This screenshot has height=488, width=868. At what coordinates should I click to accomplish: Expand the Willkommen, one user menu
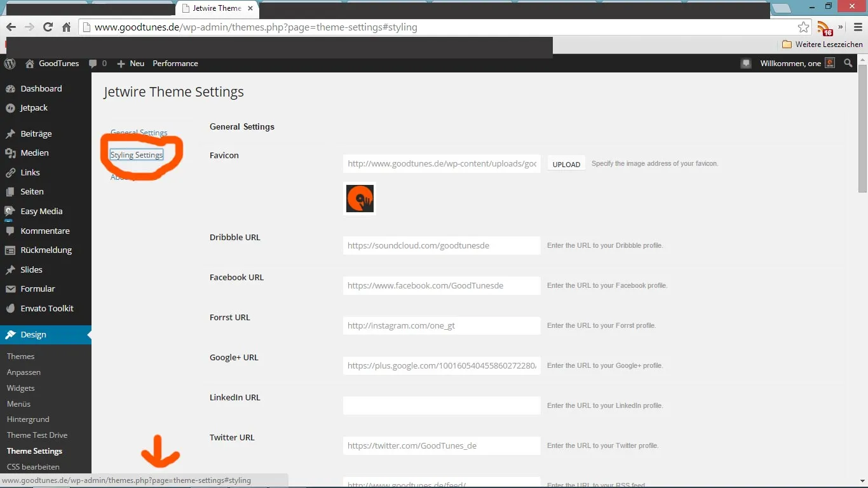pos(797,64)
